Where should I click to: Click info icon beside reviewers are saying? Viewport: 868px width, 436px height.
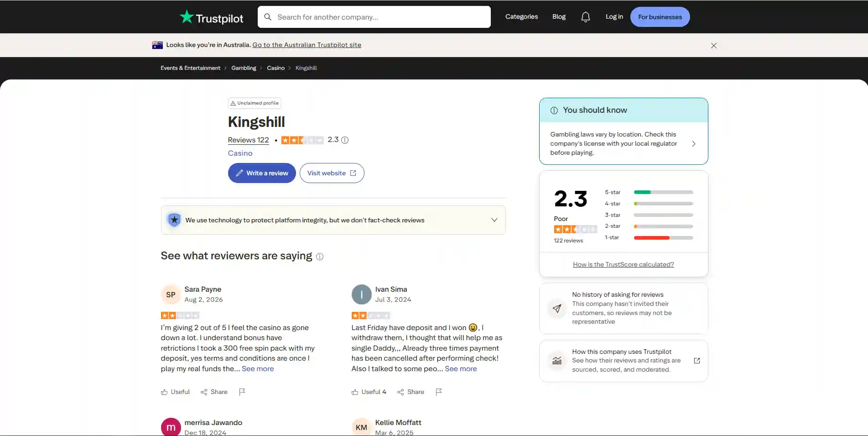tap(320, 257)
